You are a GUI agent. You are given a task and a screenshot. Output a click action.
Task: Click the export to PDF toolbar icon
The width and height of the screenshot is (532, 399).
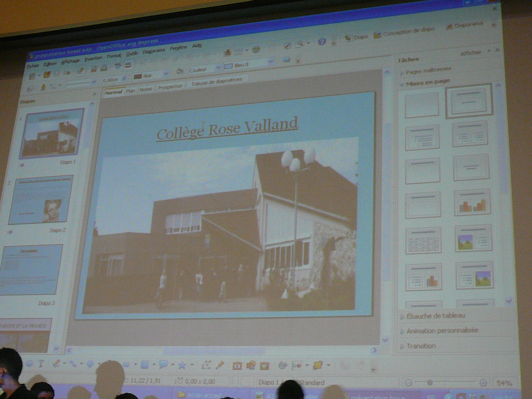click(94, 68)
